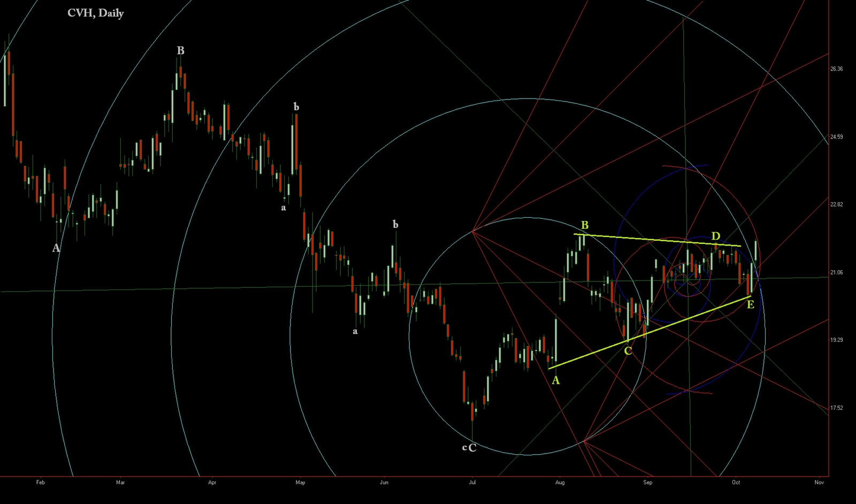Viewport: 856px width, 504px height.
Task: Click the "CVH, Daily" chart title
Action: click(x=95, y=13)
